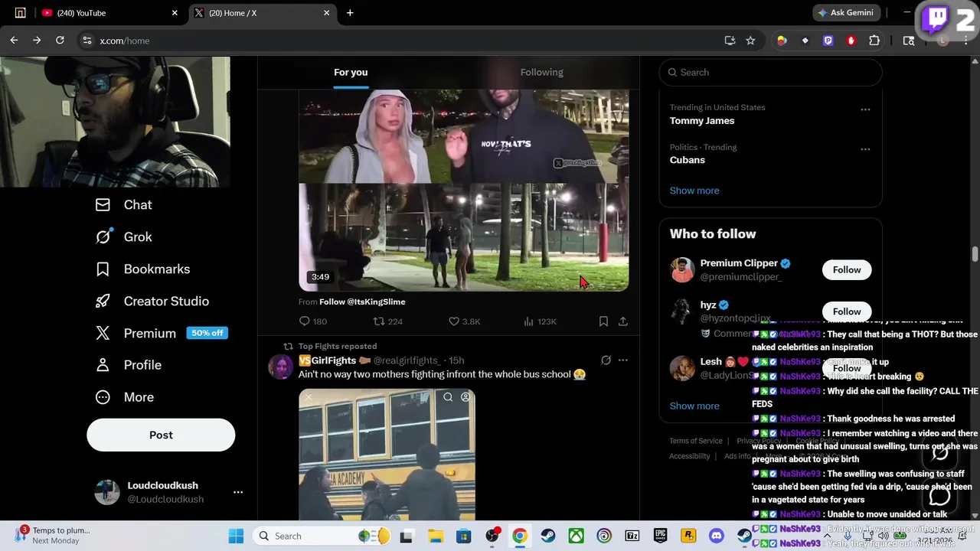
Task: Open Terms of Service link
Action: (x=695, y=441)
